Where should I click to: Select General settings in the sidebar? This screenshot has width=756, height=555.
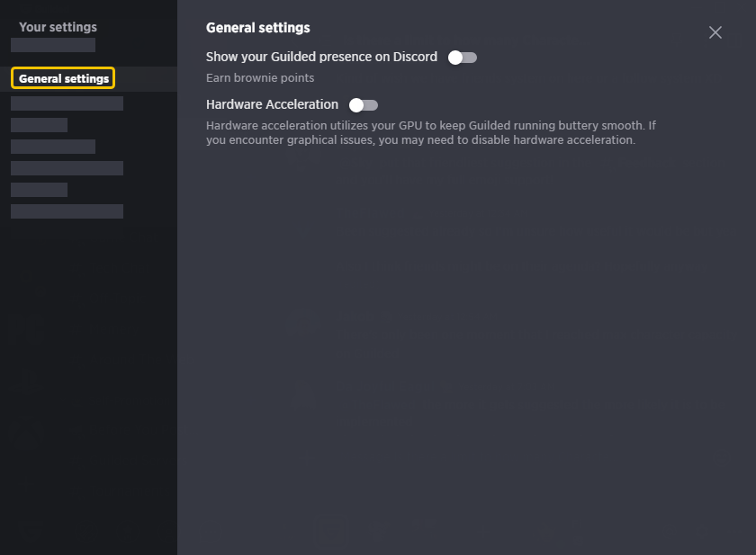[63, 78]
